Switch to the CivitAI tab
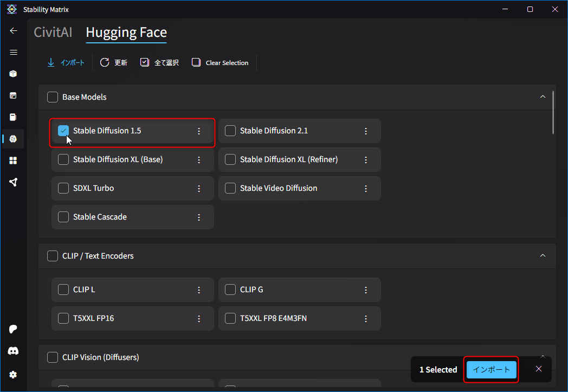Image resolution: width=568 pixels, height=392 pixels. 53,33
